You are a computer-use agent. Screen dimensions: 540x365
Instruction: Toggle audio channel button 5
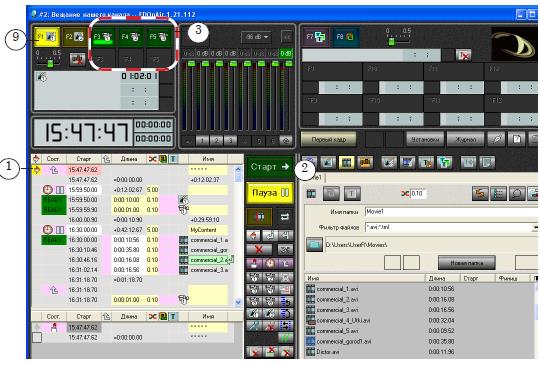[x=258, y=140]
